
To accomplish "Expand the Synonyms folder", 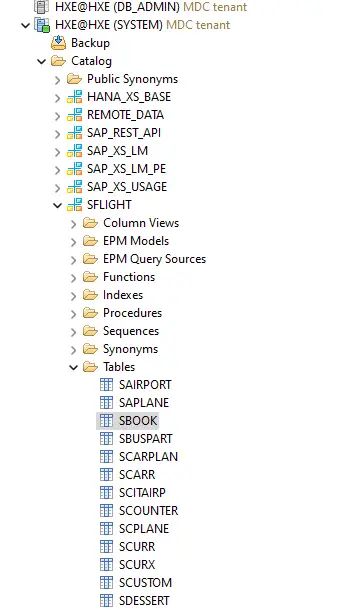I will pyautogui.click(x=74, y=349).
